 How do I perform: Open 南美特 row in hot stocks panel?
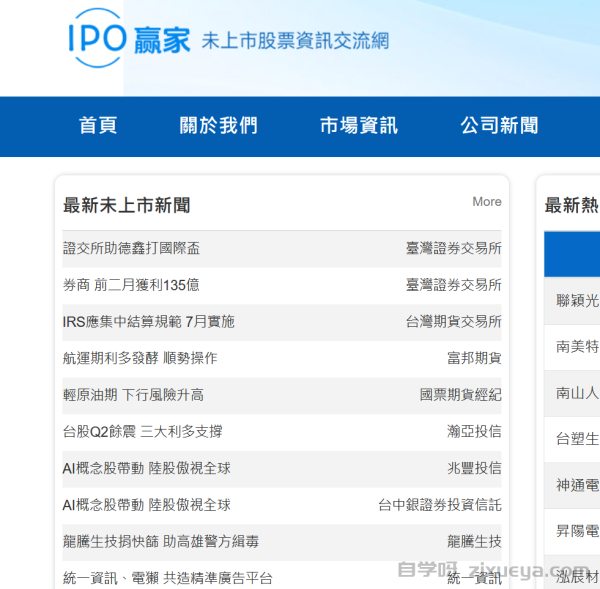click(x=572, y=348)
